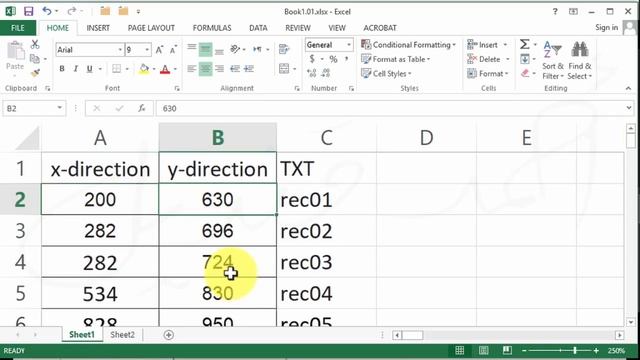This screenshot has width=640, height=360.
Task: Open Find & Select binoculars
Action: tap(580, 60)
